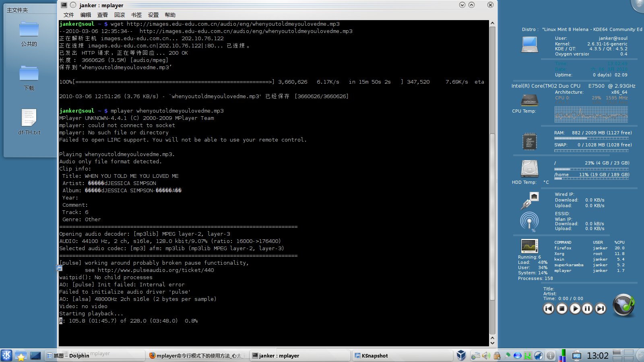Open the 编辑 menu in Konsole

(x=86, y=15)
